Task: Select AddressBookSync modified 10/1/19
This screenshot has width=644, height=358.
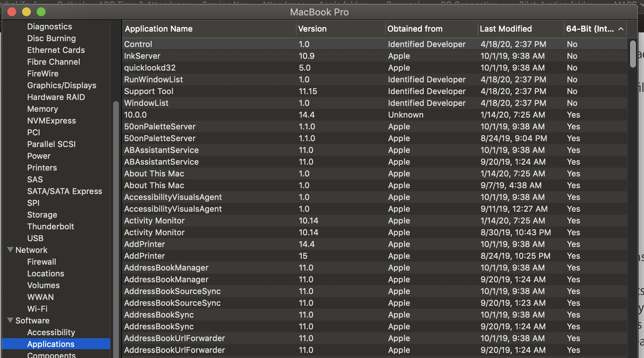Action: (375, 315)
